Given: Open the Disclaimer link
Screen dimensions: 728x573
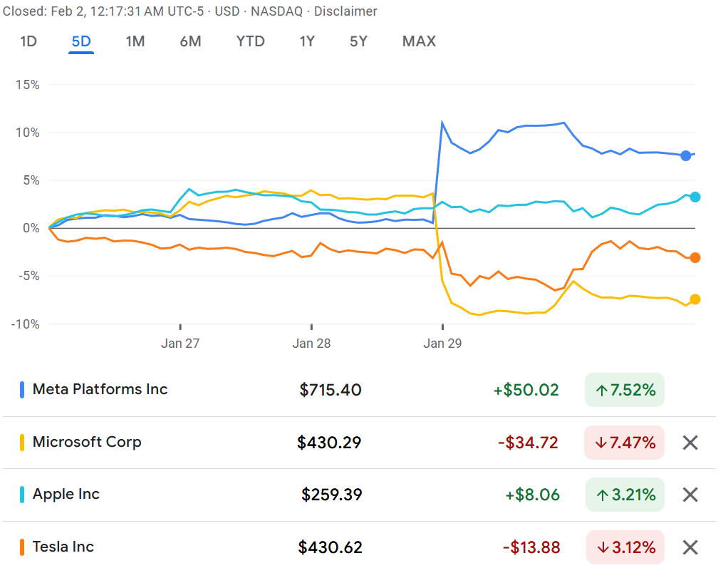Looking at the screenshot, I should 345,11.
